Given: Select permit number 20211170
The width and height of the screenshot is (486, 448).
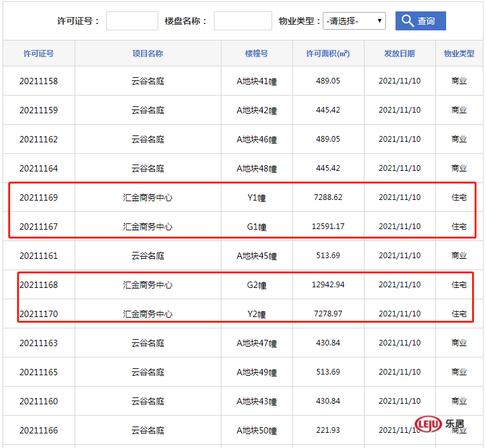Looking at the screenshot, I should pos(39,314).
